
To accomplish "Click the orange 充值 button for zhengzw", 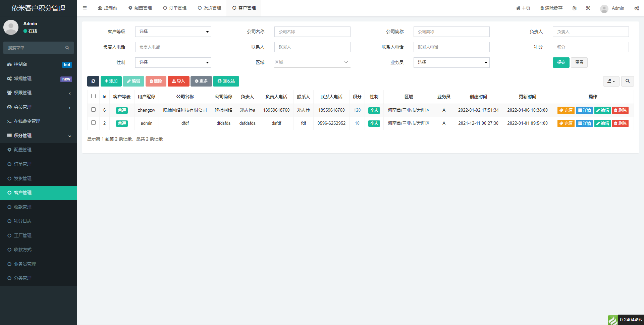I will (x=566, y=110).
